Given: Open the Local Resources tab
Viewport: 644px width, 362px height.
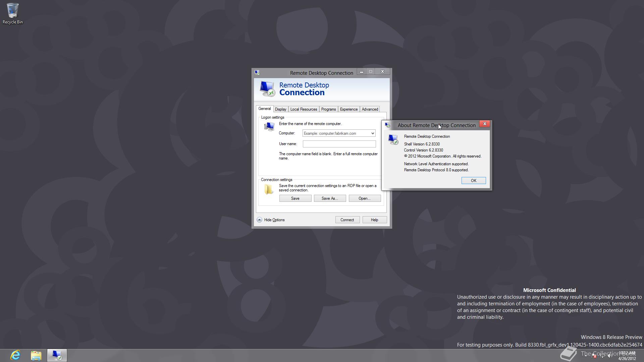Looking at the screenshot, I should pyautogui.click(x=304, y=109).
